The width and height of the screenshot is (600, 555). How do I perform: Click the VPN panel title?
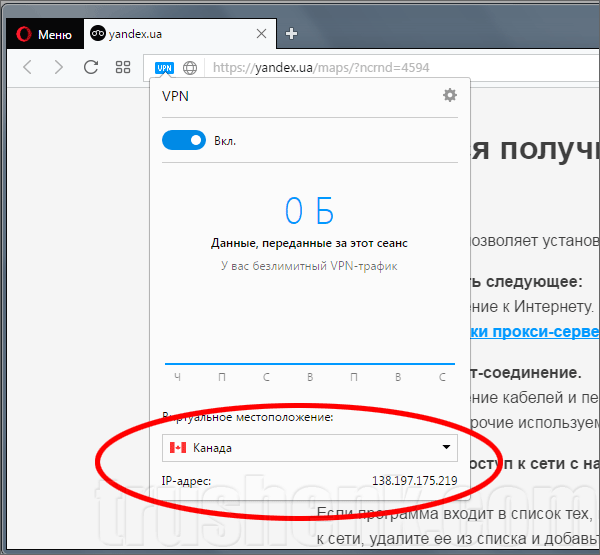[175, 96]
